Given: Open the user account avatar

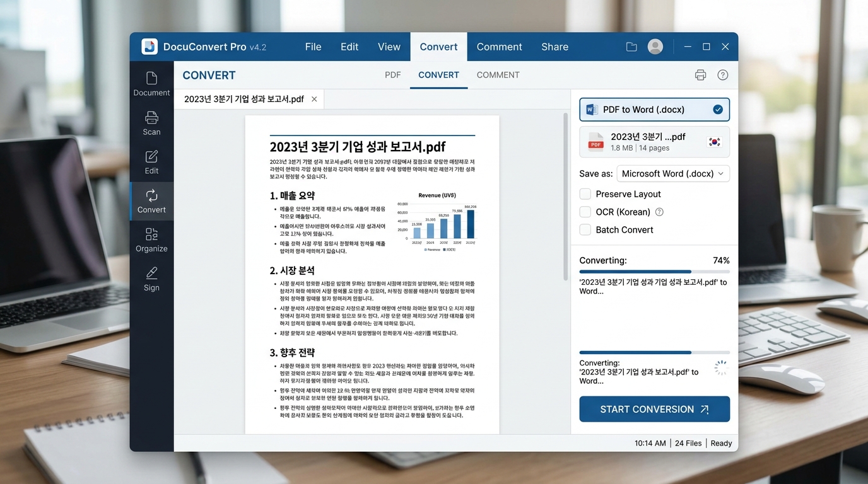Looking at the screenshot, I should click(655, 47).
